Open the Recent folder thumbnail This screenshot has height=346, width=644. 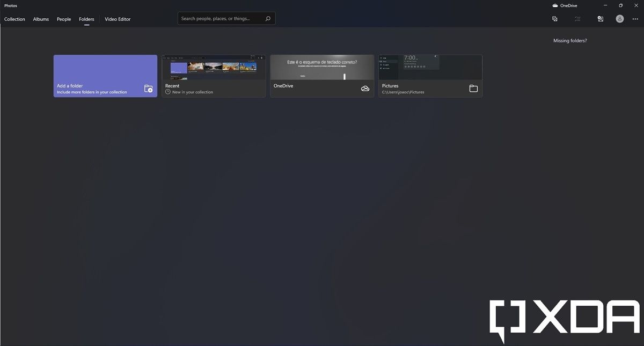point(214,67)
